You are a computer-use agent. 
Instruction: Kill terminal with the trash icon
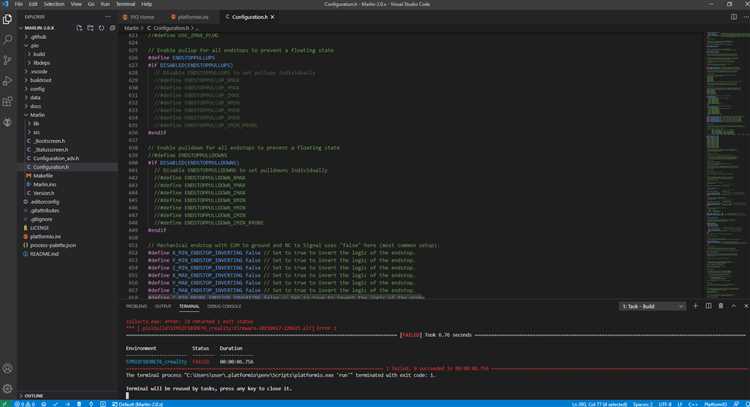click(718, 306)
